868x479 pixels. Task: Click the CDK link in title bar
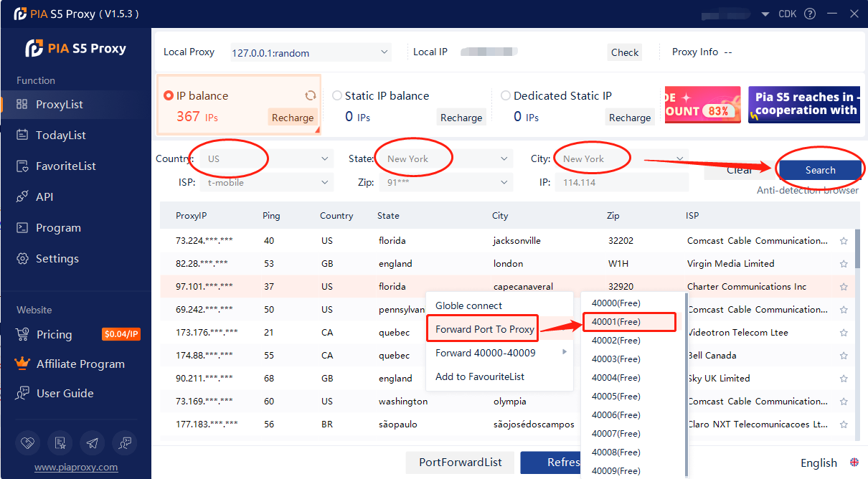coord(787,14)
